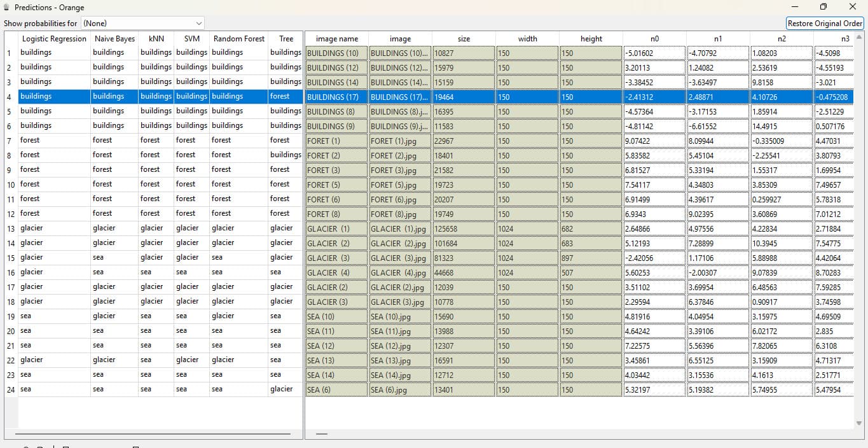Sort data by image name header
Image resolution: width=868 pixels, height=448 pixels.
pos(337,39)
